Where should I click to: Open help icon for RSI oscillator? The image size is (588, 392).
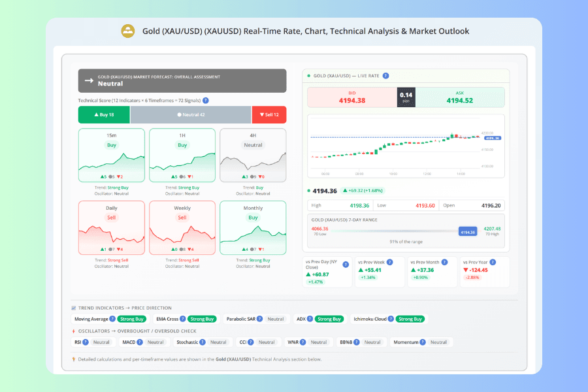(x=86, y=342)
